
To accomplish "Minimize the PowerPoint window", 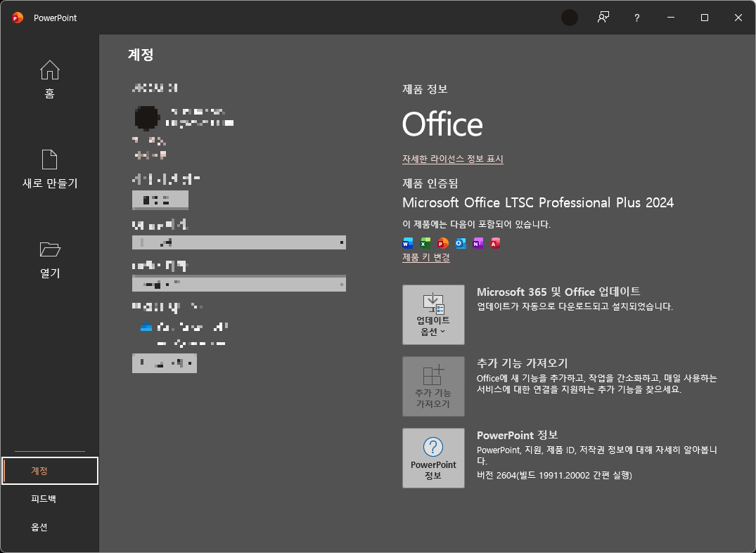I will coord(671,18).
